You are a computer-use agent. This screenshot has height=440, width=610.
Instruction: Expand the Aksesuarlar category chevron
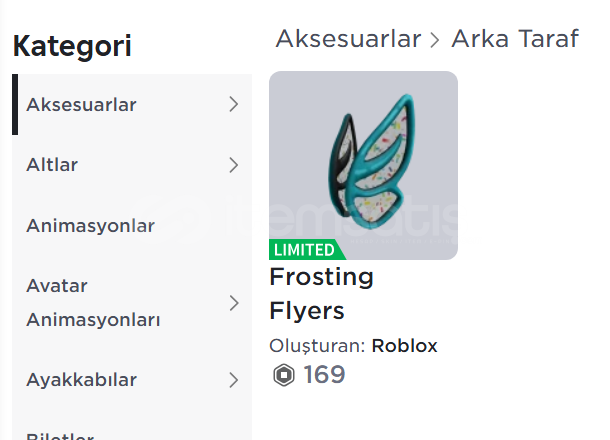(233, 104)
